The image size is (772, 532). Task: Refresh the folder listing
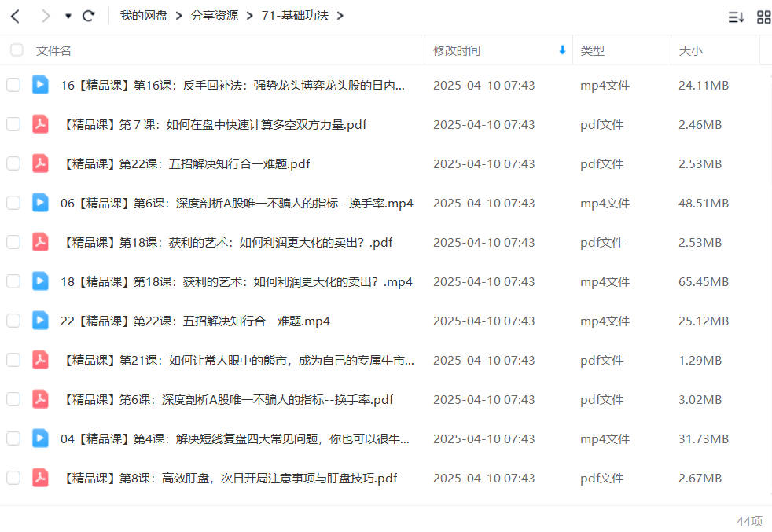pos(89,17)
